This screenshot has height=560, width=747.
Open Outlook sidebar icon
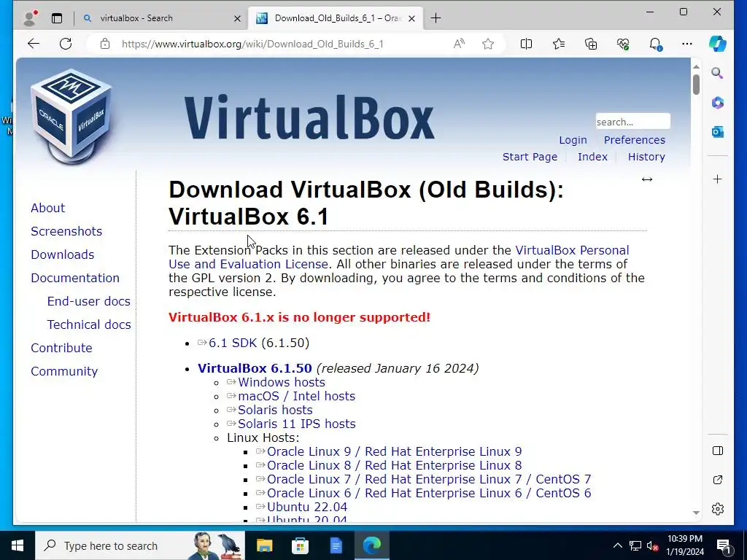pos(718,132)
